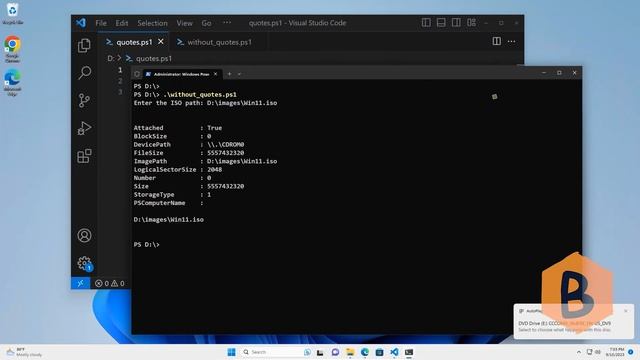Open network and volume quick settings
The image size is (640, 360).
593,352
